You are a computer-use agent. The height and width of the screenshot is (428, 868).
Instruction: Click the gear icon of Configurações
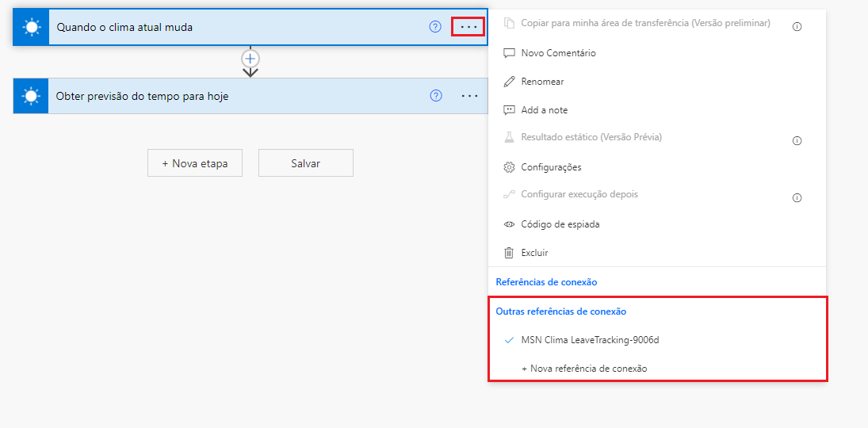tap(509, 167)
